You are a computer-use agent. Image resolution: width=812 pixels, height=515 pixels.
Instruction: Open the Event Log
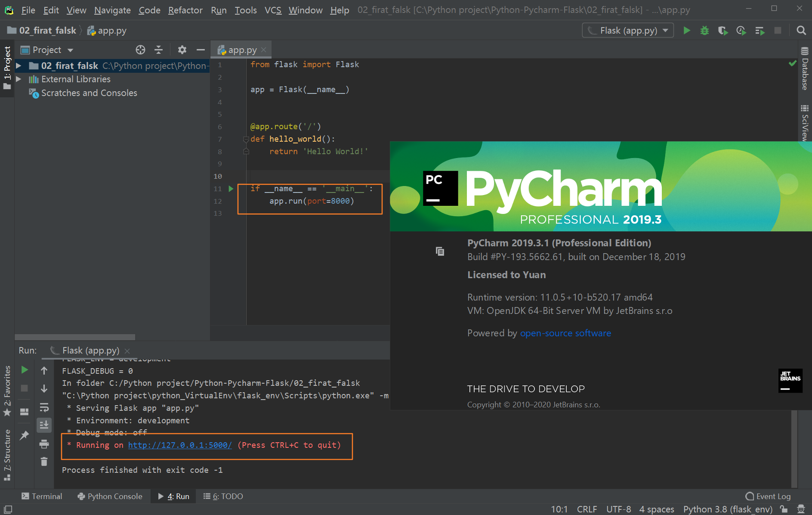click(768, 496)
